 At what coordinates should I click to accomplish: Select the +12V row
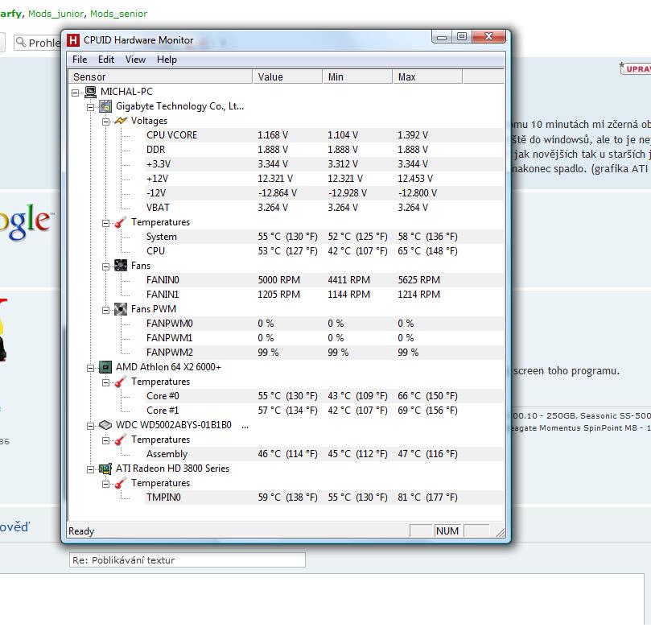click(323, 179)
